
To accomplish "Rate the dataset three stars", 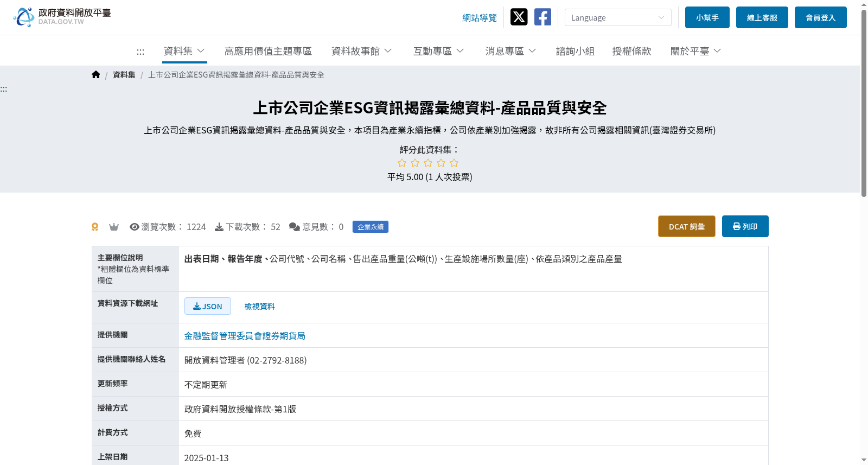I will [x=428, y=163].
